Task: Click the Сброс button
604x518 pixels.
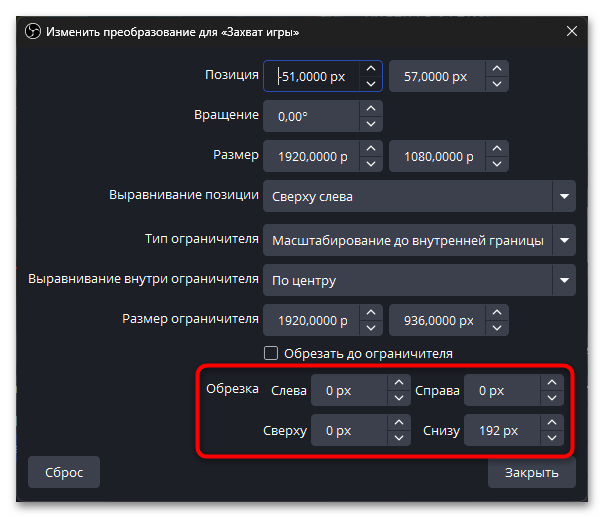Action: coord(64,472)
